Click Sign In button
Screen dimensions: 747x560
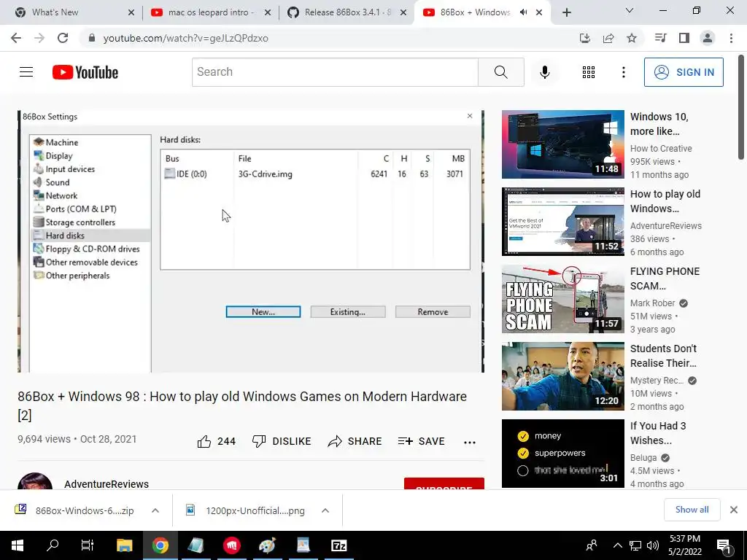684,72
